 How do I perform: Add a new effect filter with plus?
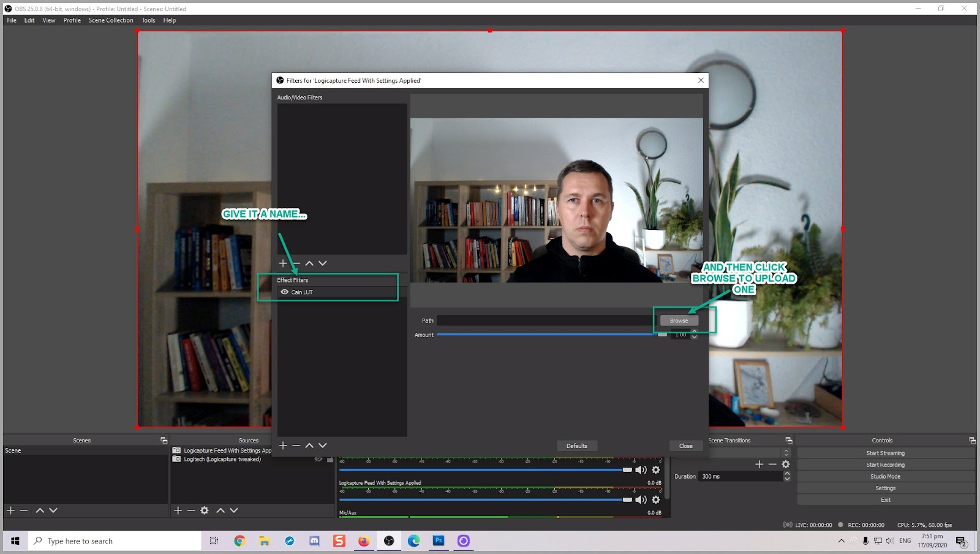coord(283,446)
